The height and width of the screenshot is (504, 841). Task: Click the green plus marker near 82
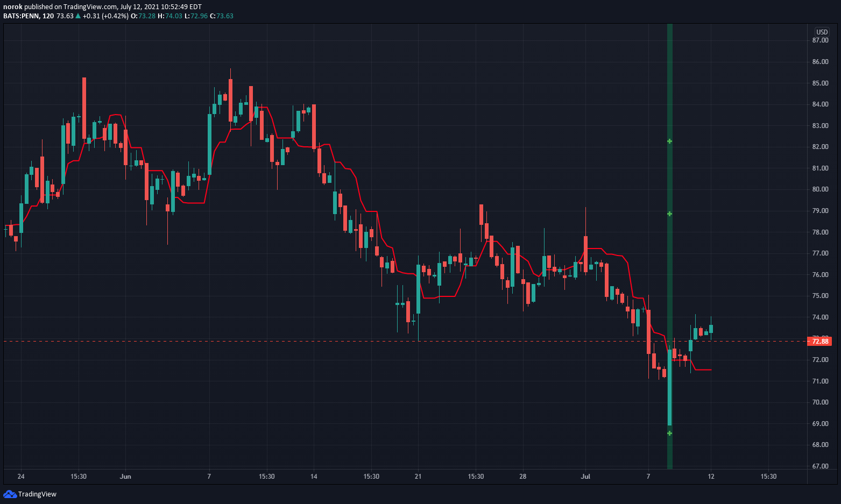pos(670,141)
